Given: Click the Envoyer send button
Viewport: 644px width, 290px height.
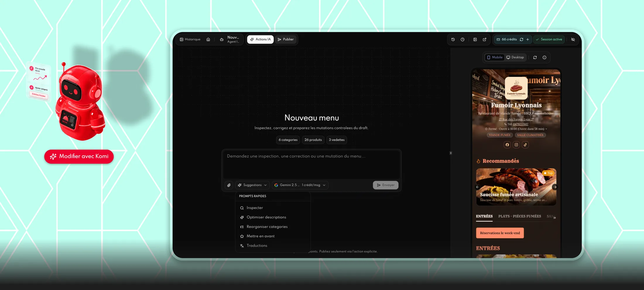Looking at the screenshot, I should point(386,185).
